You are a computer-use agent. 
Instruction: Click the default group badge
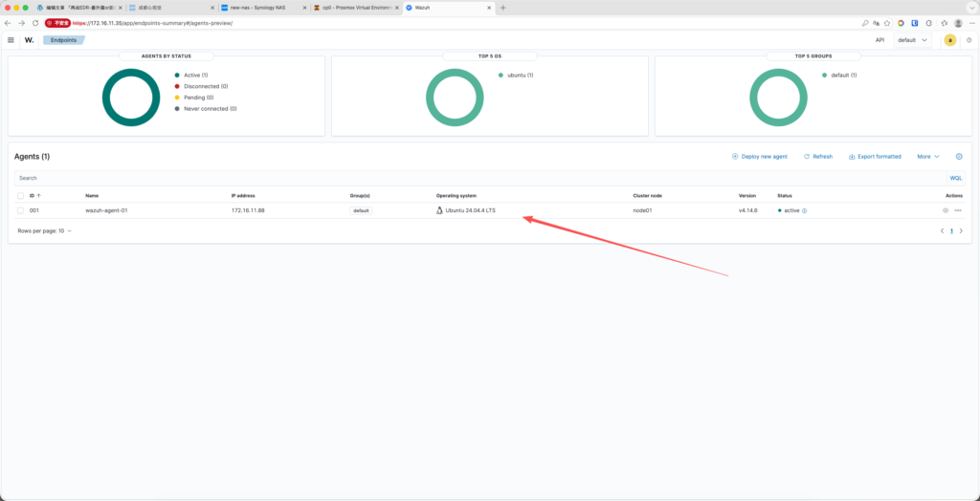click(x=361, y=210)
